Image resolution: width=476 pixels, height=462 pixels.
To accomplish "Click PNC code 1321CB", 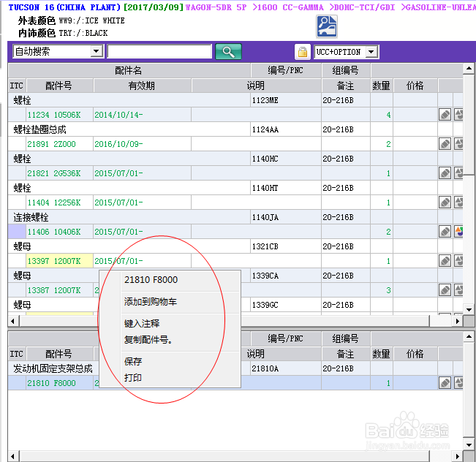I will point(265,246).
